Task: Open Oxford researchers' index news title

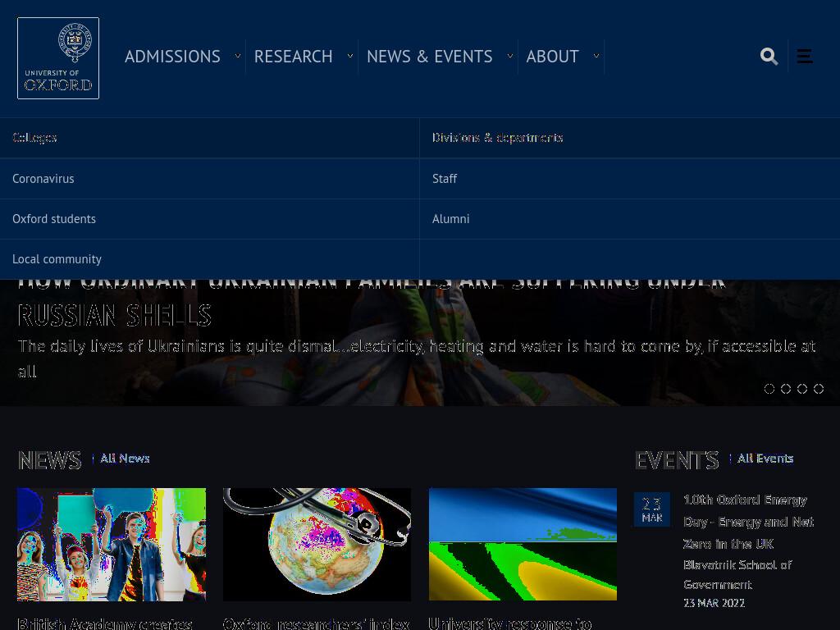Action: (x=316, y=623)
